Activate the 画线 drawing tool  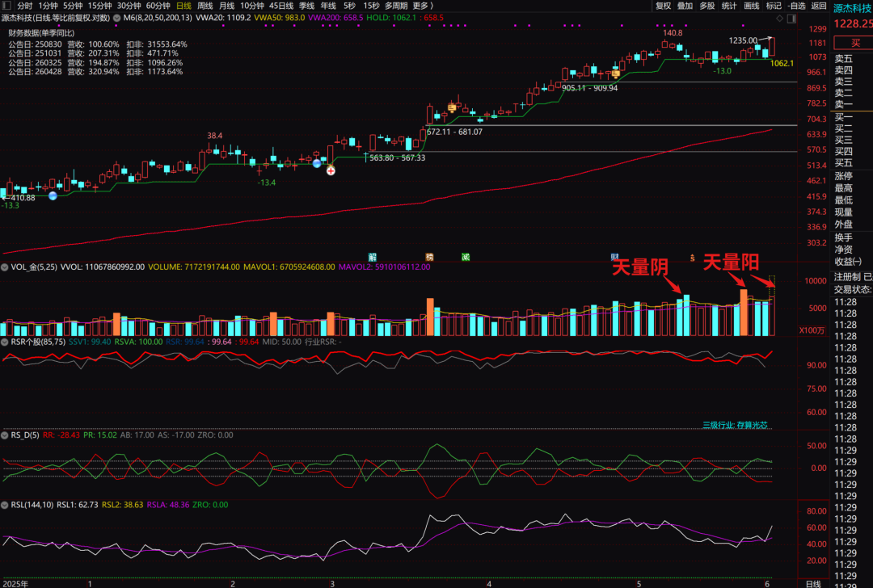752,6
